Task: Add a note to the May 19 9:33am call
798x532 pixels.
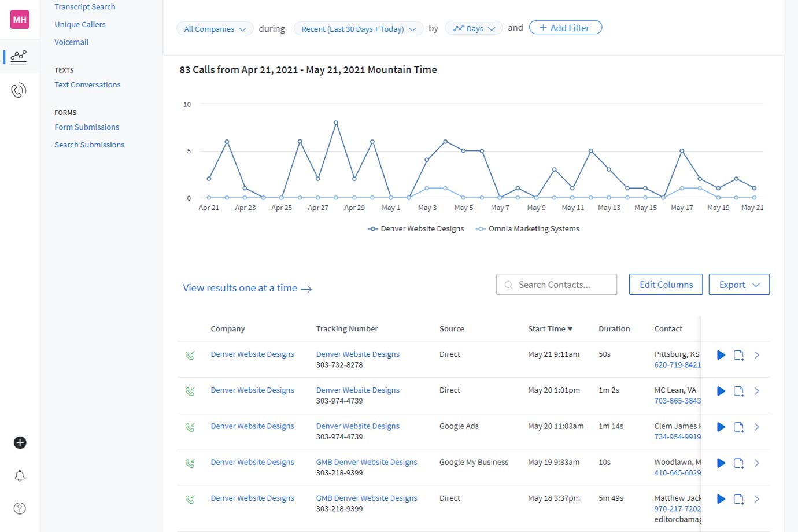Action: pyautogui.click(x=739, y=463)
